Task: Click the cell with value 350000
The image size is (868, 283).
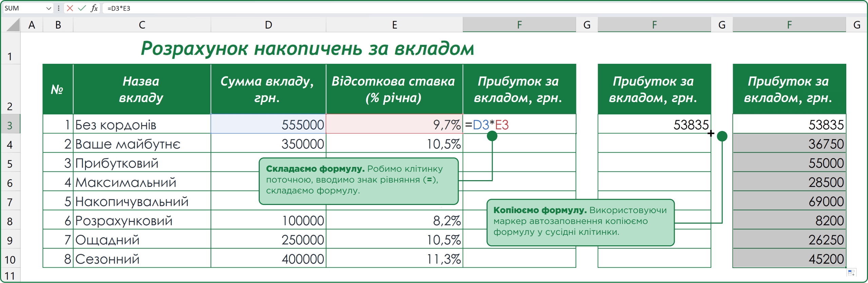Action: (x=269, y=143)
